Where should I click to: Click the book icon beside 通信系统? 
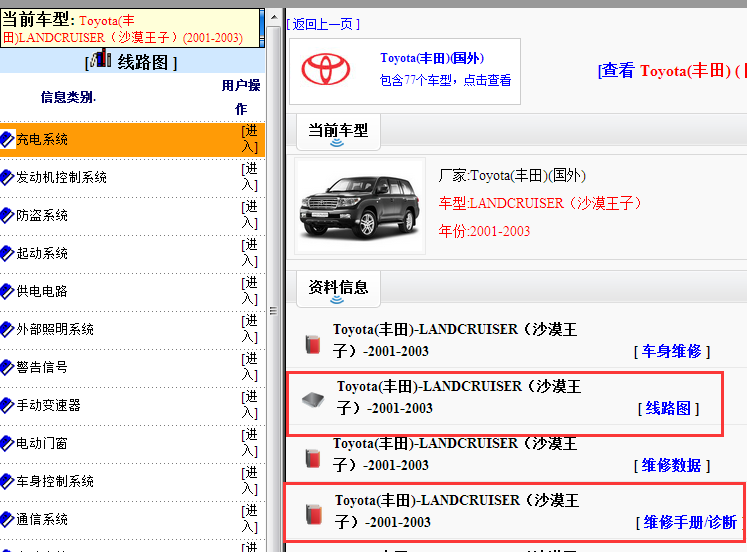(8, 519)
